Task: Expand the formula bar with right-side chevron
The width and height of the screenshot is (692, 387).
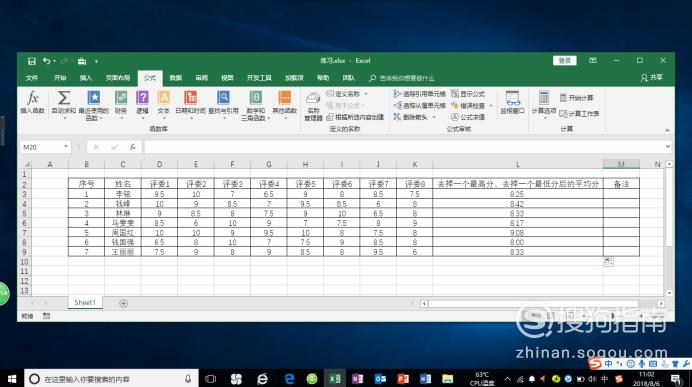Action: tap(668, 147)
